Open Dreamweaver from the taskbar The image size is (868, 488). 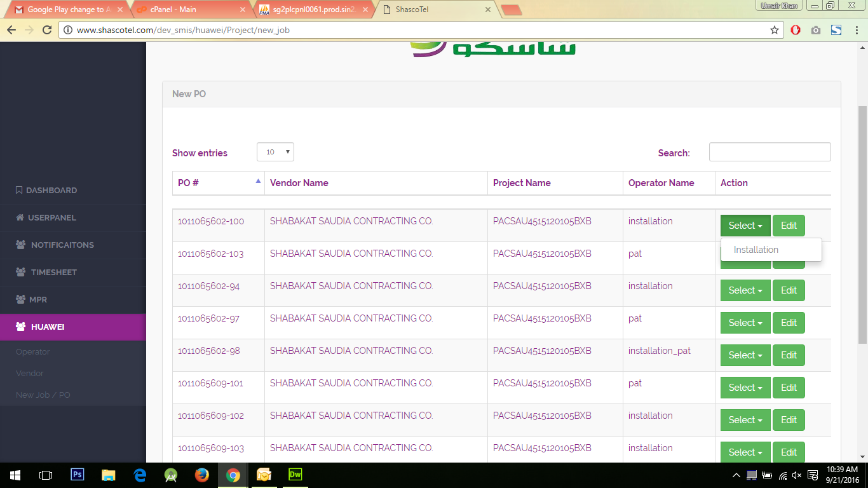coord(295,475)
